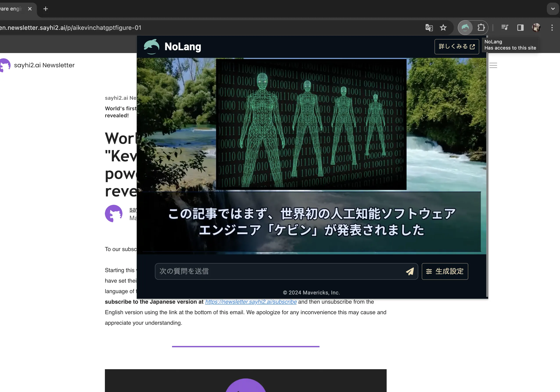
Task: Toggle the browser side panel
Action: coord(521,28)
